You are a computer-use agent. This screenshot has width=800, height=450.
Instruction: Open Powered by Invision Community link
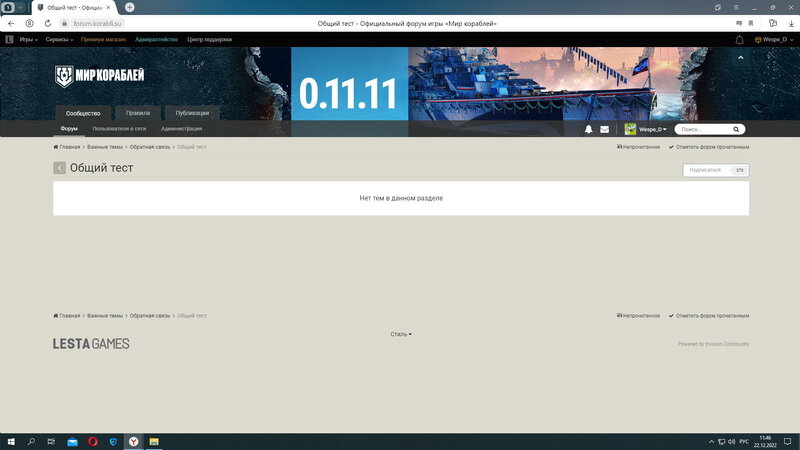point(713,344)
